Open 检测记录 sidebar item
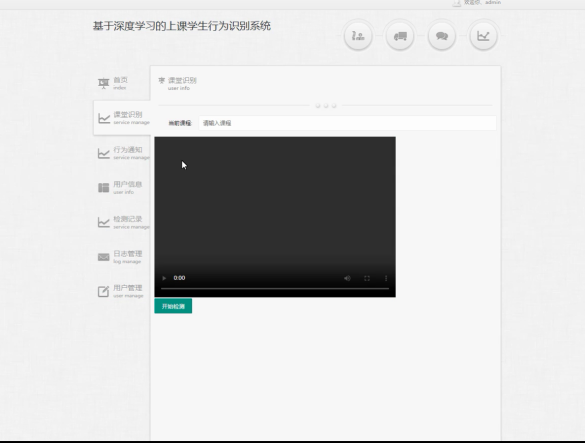Viewport: 586px width, 444px height. pyautogui.click(x=123, y=222)
